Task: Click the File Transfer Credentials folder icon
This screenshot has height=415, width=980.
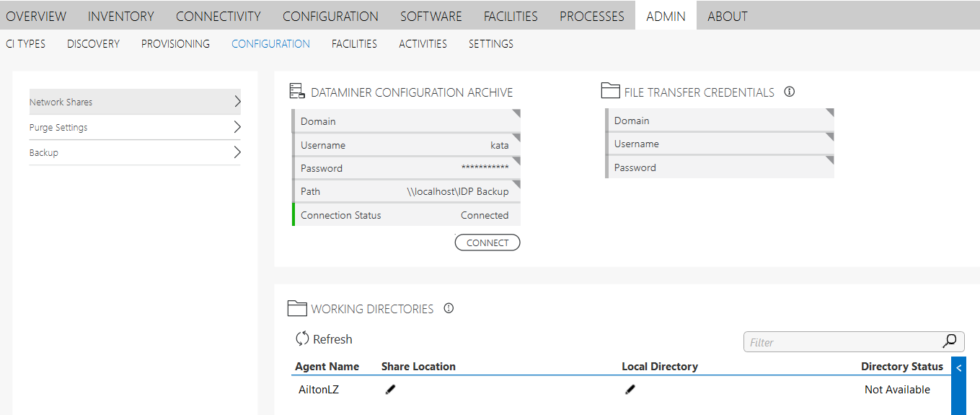Action: [611, 90]
